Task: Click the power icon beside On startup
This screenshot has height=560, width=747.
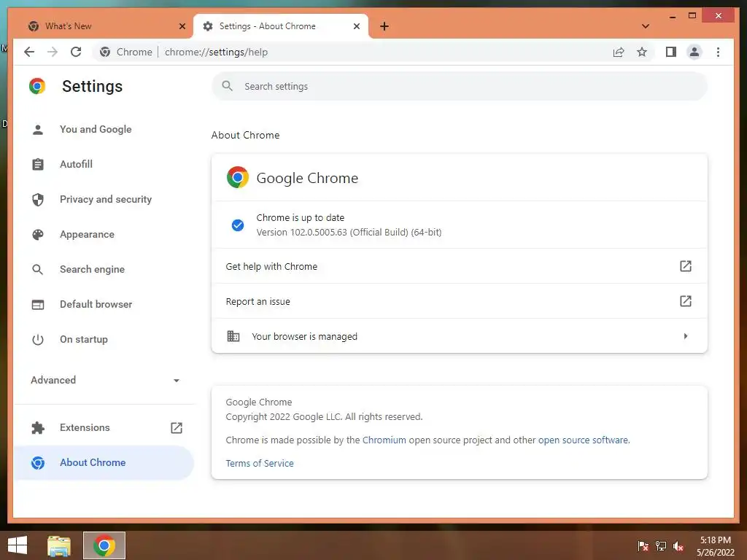Action: pos(38,340)
